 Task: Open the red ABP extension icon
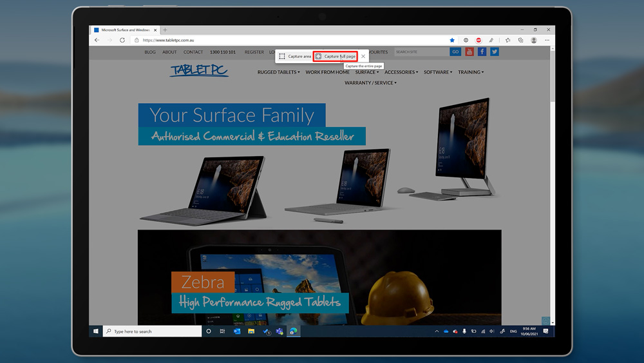click(478, 40)
